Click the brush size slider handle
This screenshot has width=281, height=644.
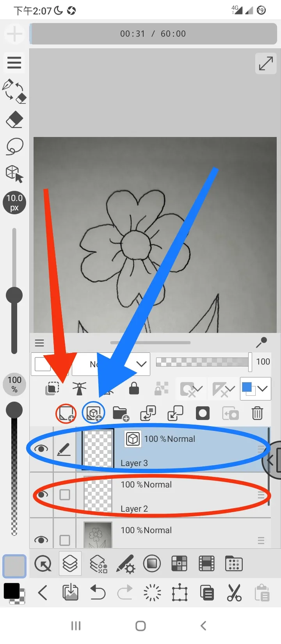14,295
